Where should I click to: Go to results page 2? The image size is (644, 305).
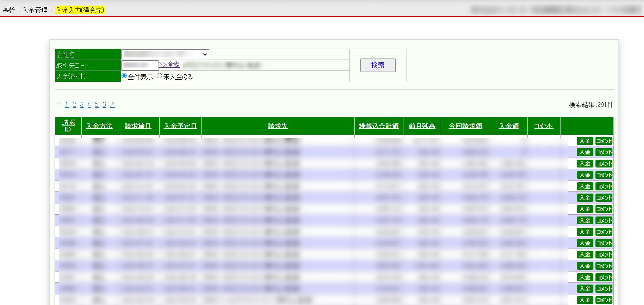(74, 105)
